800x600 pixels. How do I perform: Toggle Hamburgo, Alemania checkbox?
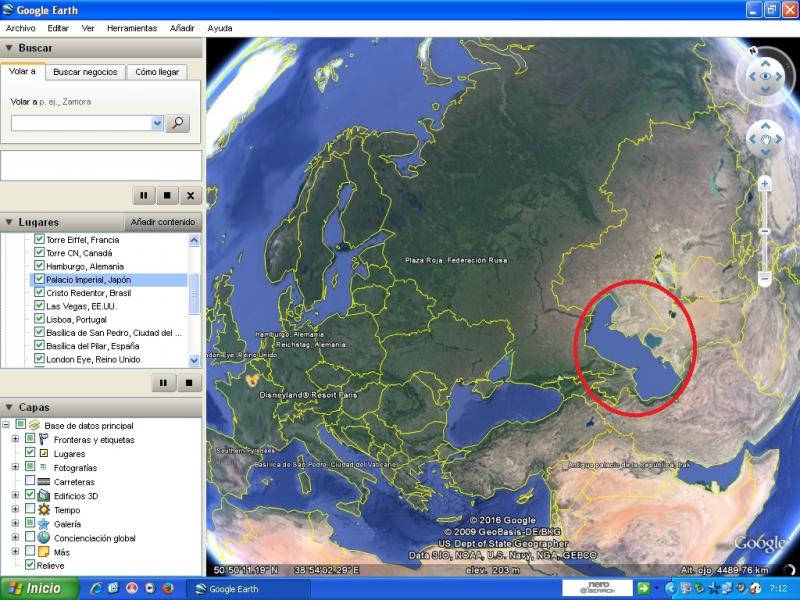tap(39, 266)
